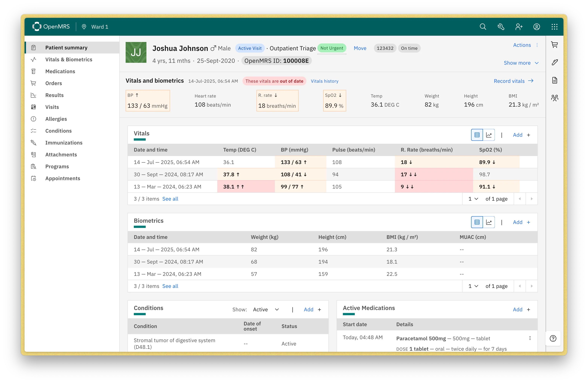This screenshot has width=588, height=383.
Task: Click Record vitals link
Action: click(509, 81)
